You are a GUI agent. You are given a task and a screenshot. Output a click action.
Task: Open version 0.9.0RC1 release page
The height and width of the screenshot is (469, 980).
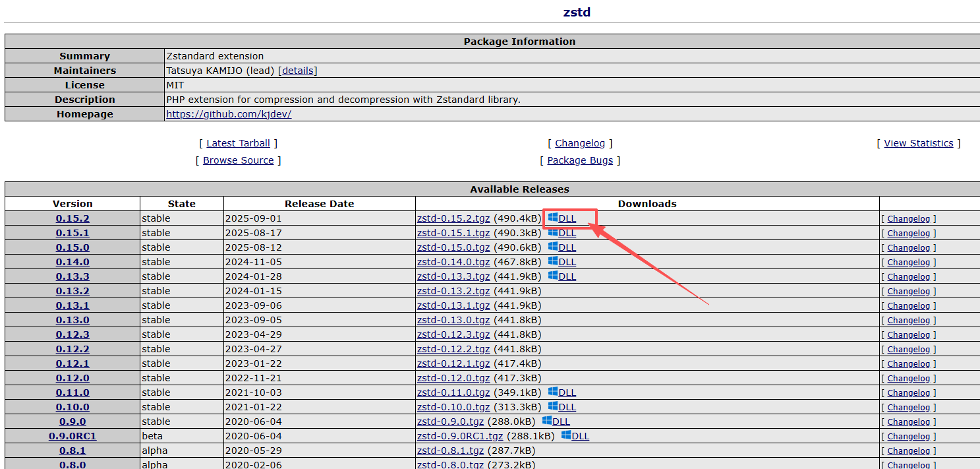[72, 436]
